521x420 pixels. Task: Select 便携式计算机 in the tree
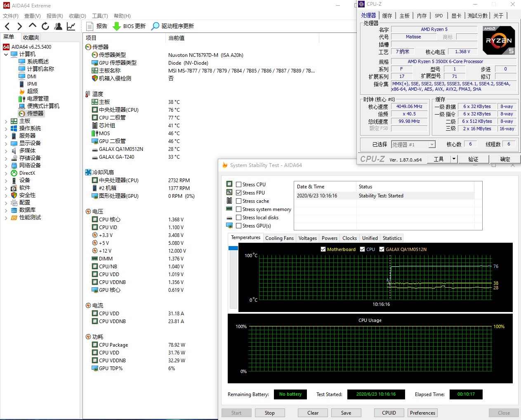tap(43, 106)
